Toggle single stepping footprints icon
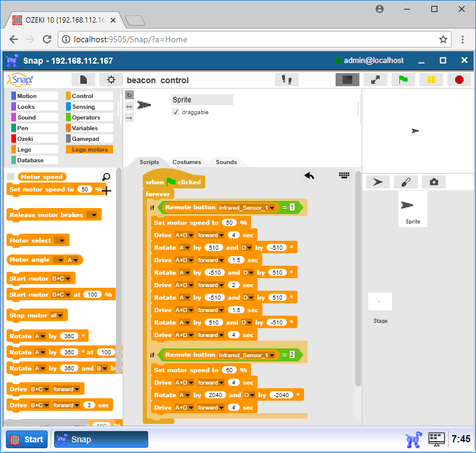 click(x=287, y=80)
